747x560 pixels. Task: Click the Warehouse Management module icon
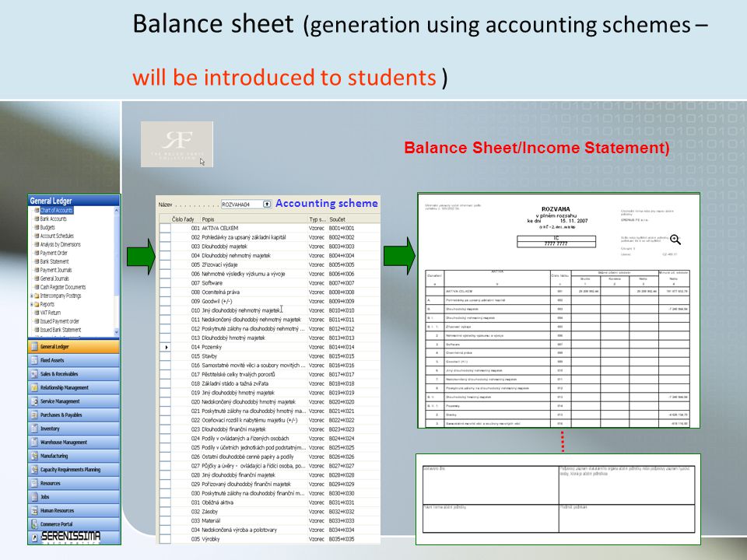click(34, 443)
